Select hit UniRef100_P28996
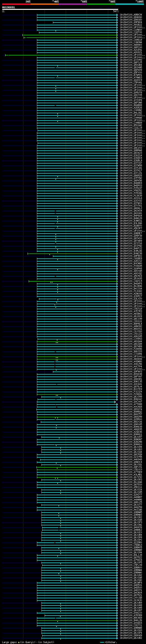 pos(131,349)
